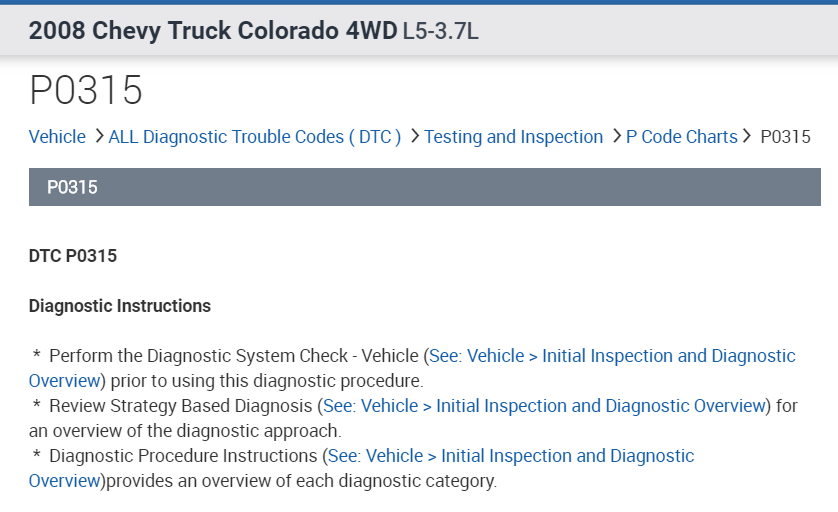
Task: Go to Testing and Inspection breadcrumb
Action: coord(513,137)
